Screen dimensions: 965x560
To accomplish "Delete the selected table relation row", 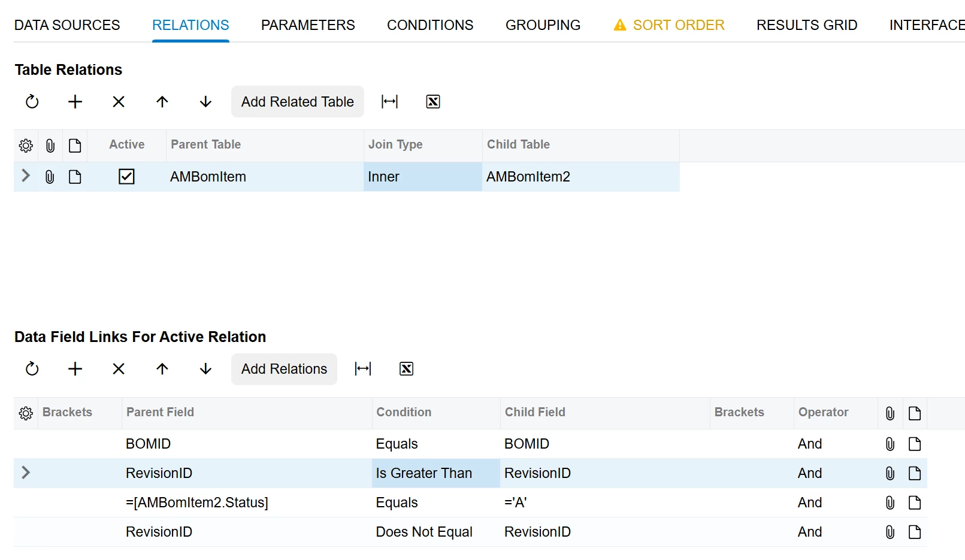I will click(119, 102).
